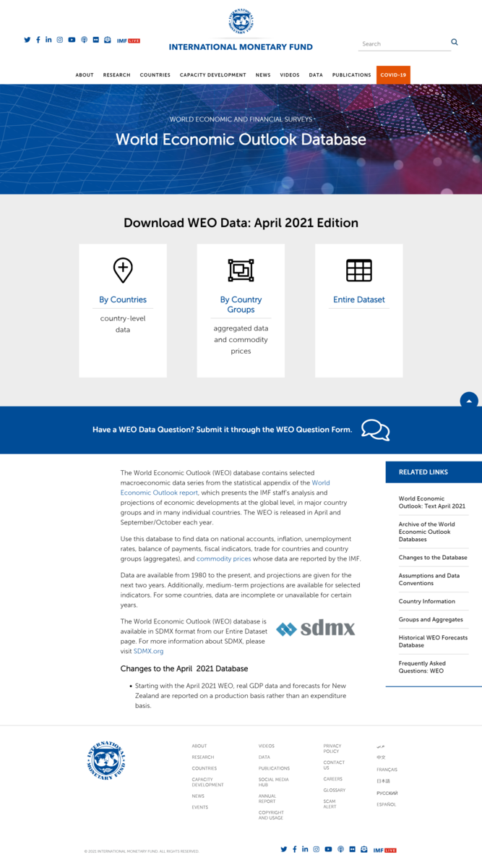Screen dimensions: 482x868
Task: Click footer Annual Report link
Action: pyautogui.click(x=267, y=799)
